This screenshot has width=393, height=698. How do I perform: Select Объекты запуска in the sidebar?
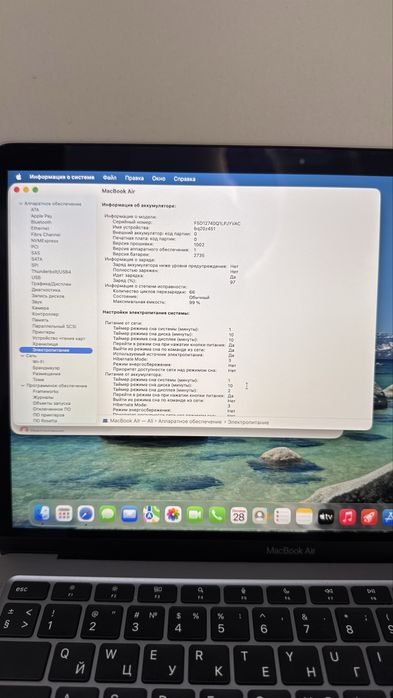52,403
